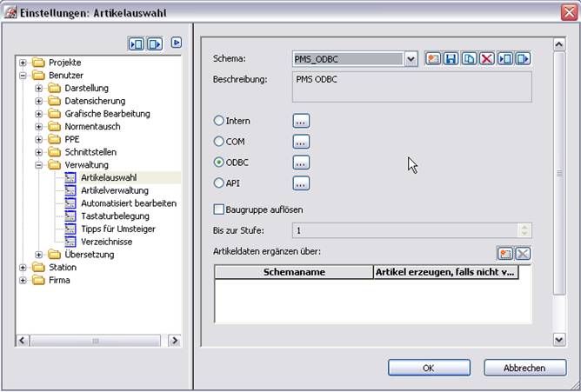The image size is (581, 392).
Task: Enable the Baugruppe auflösen checkbox
Action: (x=219, y=209)
